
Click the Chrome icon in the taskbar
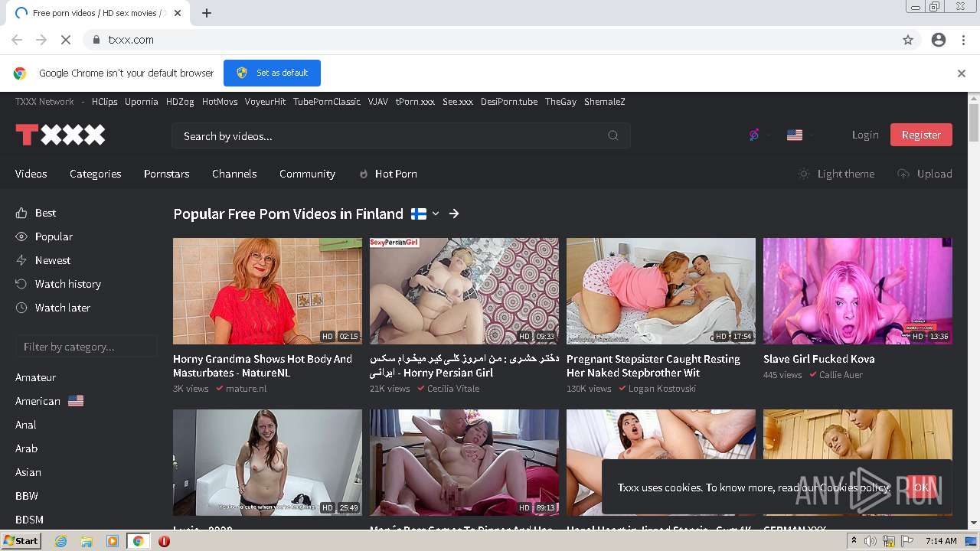click(138, 541)
